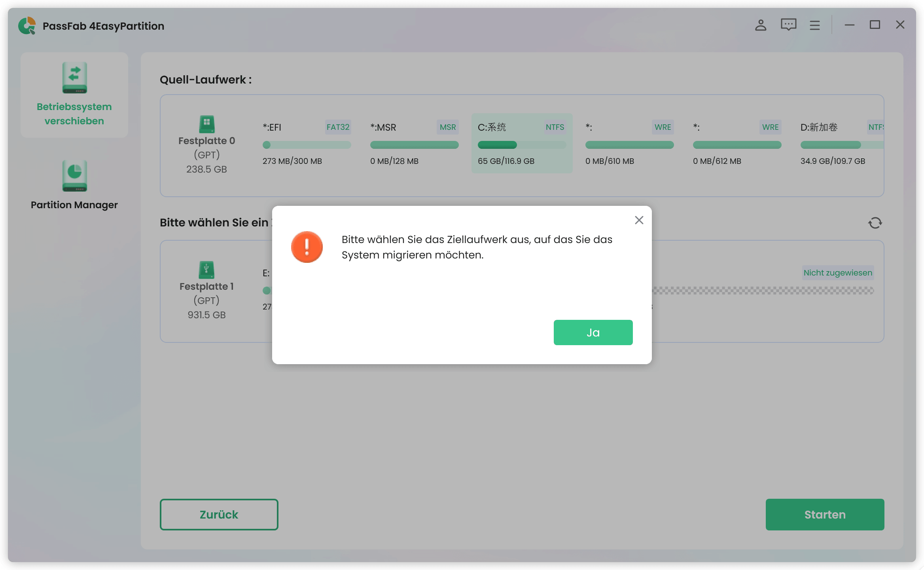Click the orange warning icon in the dialog
This screenshot has width=924, height=570.
click(307, 247)
